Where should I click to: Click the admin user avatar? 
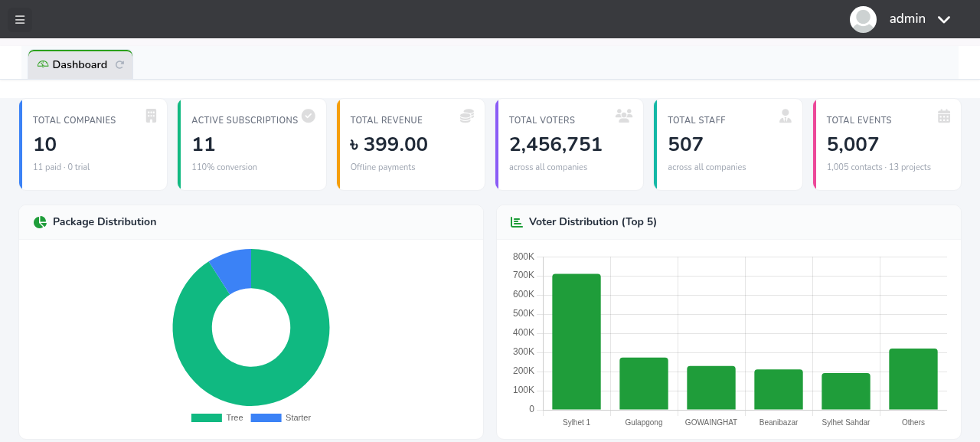click(x=863, y=19)
